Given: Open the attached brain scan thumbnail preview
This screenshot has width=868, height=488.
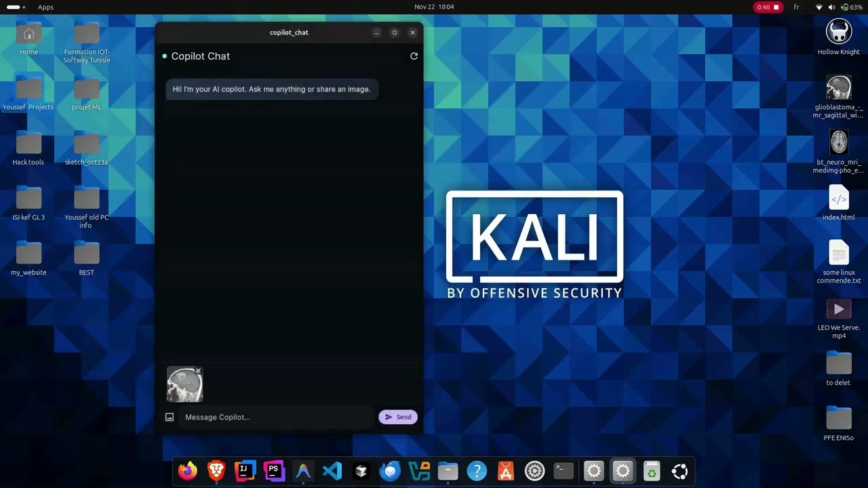Looking at the screenshot, I should click(184, 385).
